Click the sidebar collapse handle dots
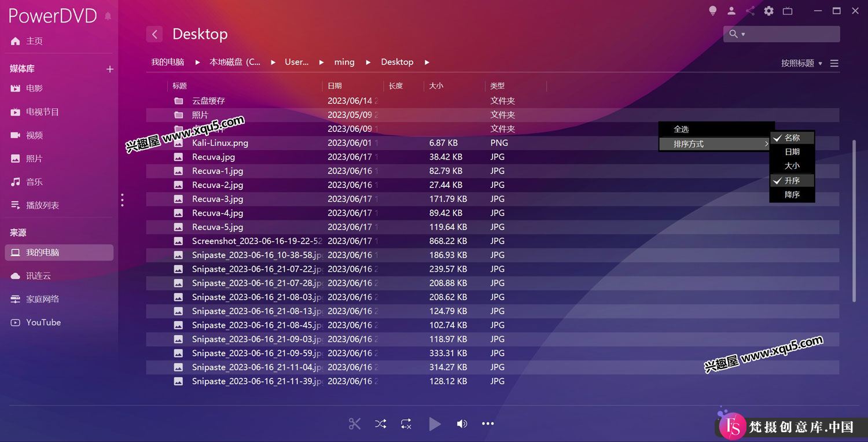 [x=122, y=200]
